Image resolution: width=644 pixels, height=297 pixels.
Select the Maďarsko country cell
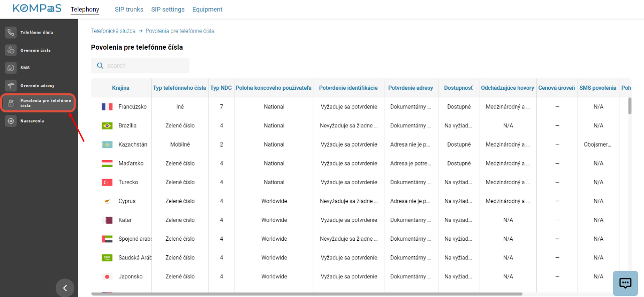click(x=130, y=164)
